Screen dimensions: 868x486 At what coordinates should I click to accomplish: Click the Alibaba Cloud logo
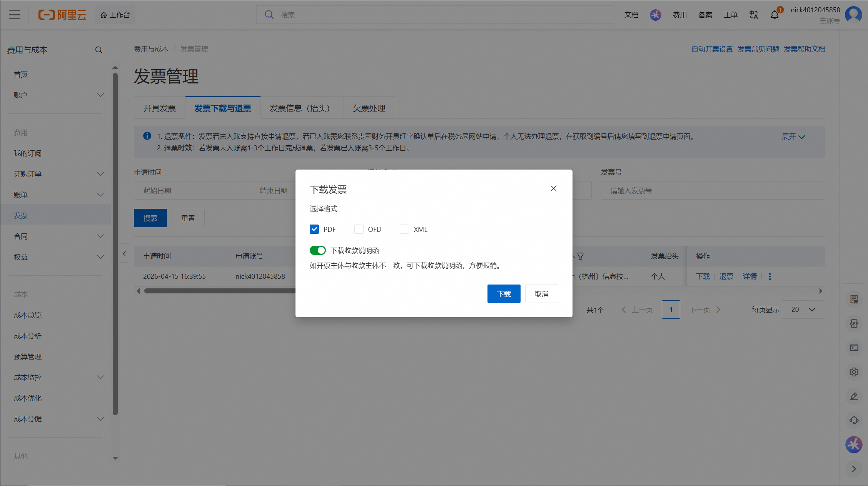pos(62,15)
